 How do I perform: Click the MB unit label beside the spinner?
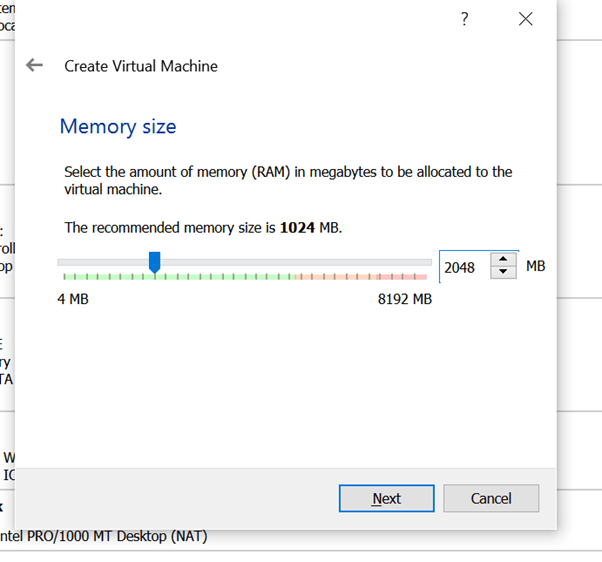(535, 266)
